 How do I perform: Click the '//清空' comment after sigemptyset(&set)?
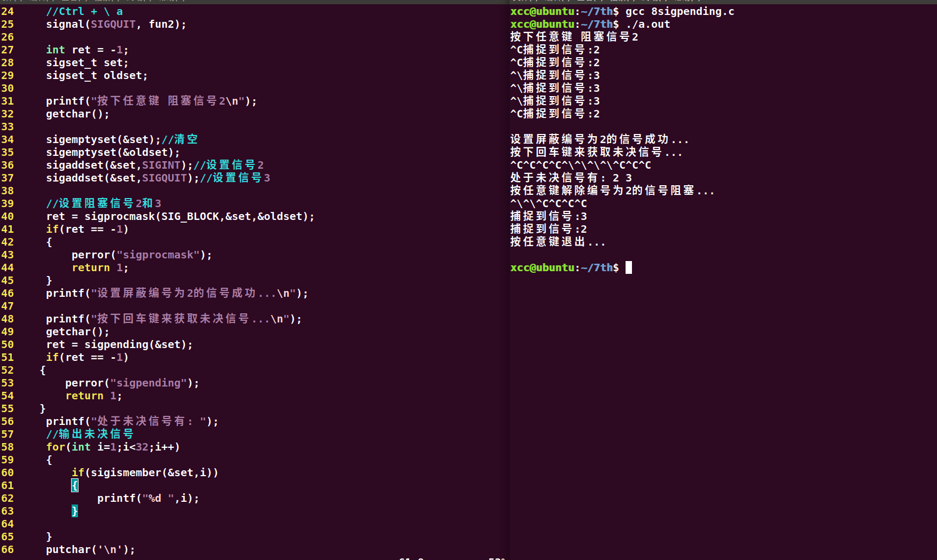(179, 139)
